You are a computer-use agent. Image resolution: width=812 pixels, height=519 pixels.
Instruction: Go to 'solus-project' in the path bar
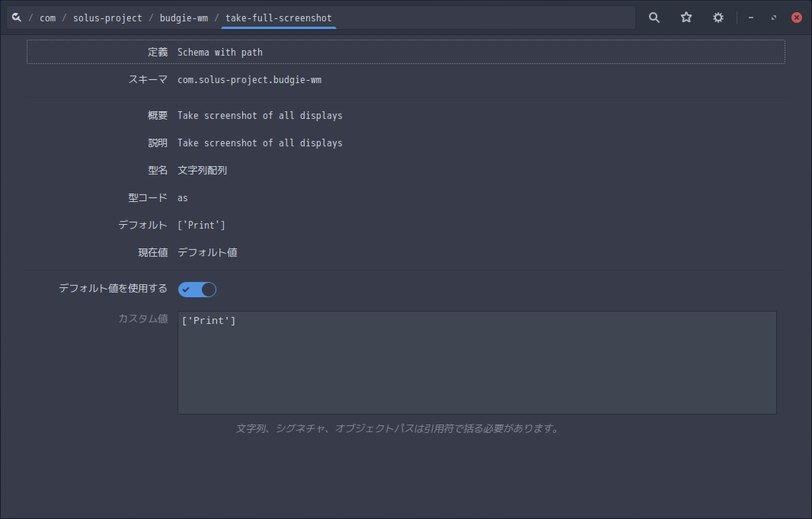tap(107, 18)
